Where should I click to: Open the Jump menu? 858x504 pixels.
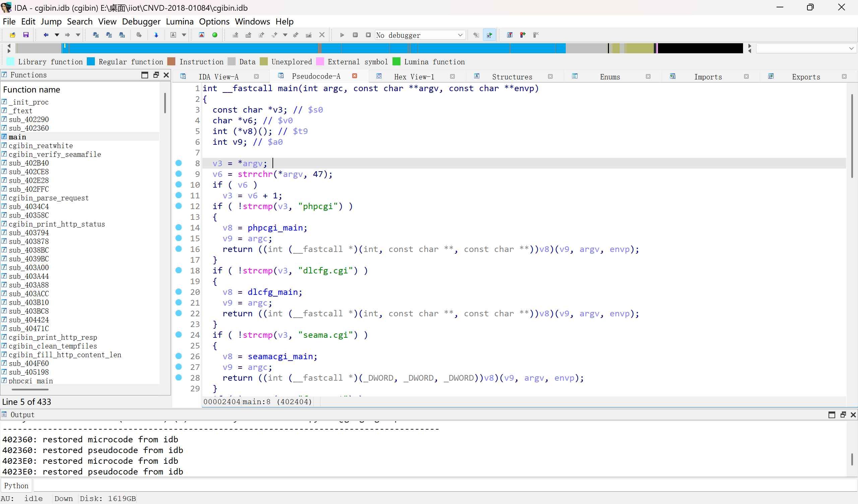pos(51,21)
